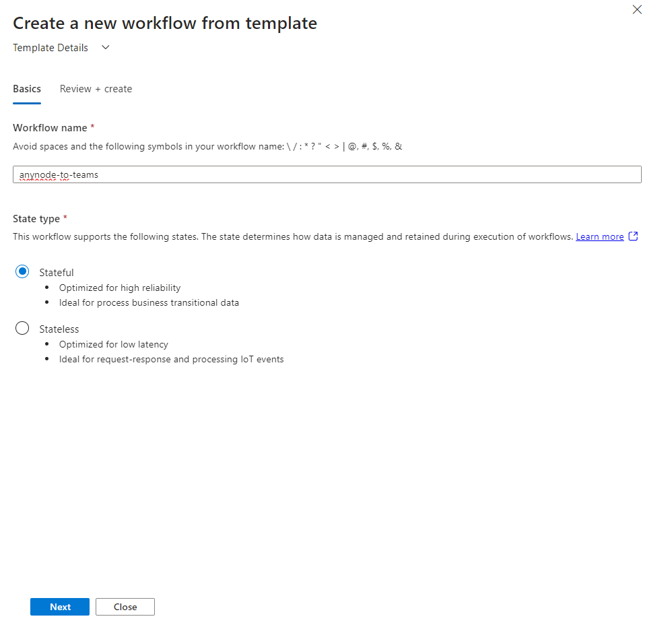Click Close to cancel workflow creation
Viewport: 672px width, 627px height.
click(x=125, y=606)
